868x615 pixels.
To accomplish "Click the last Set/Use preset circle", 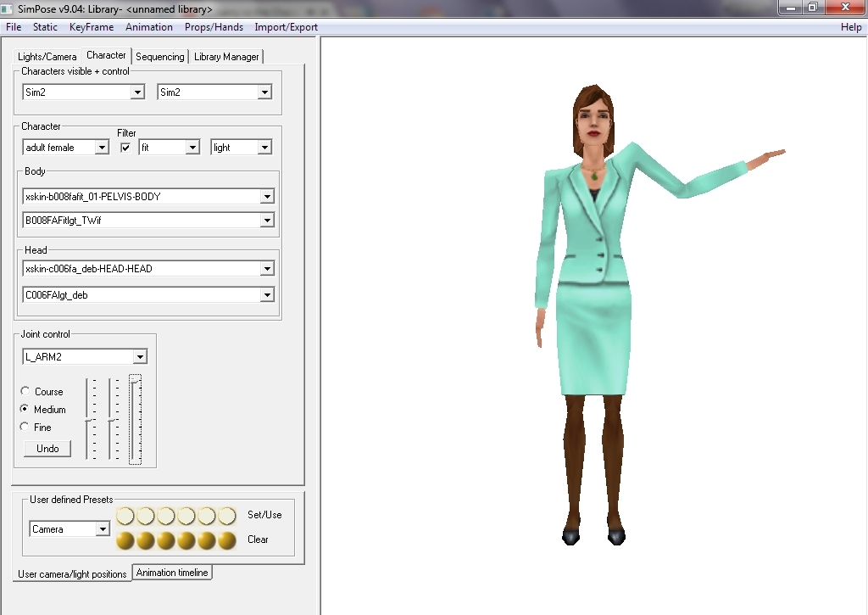I will 227,516.
